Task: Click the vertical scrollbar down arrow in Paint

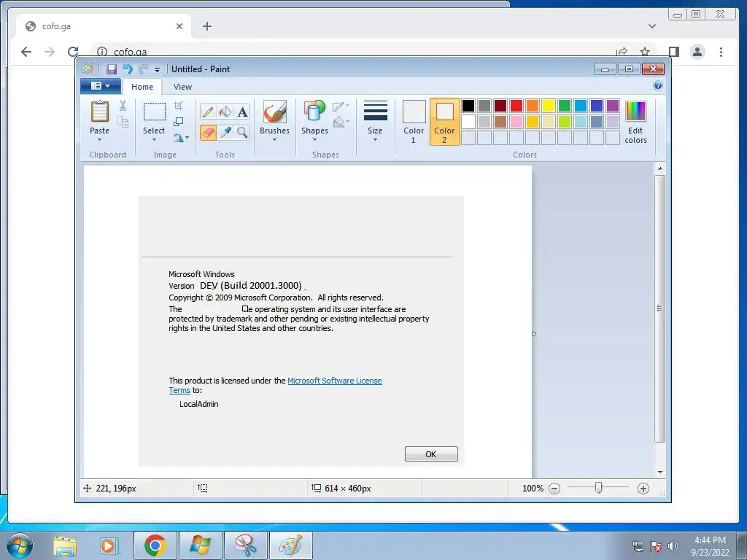Action: pos(659,472)
